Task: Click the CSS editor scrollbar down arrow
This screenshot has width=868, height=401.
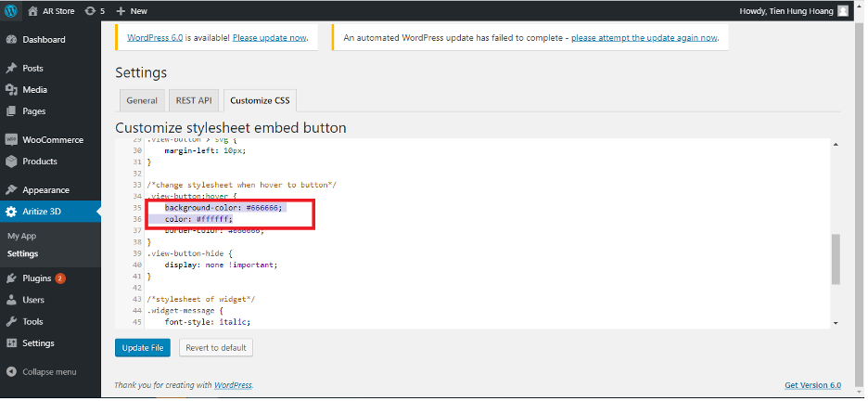Action: (836, 322)
